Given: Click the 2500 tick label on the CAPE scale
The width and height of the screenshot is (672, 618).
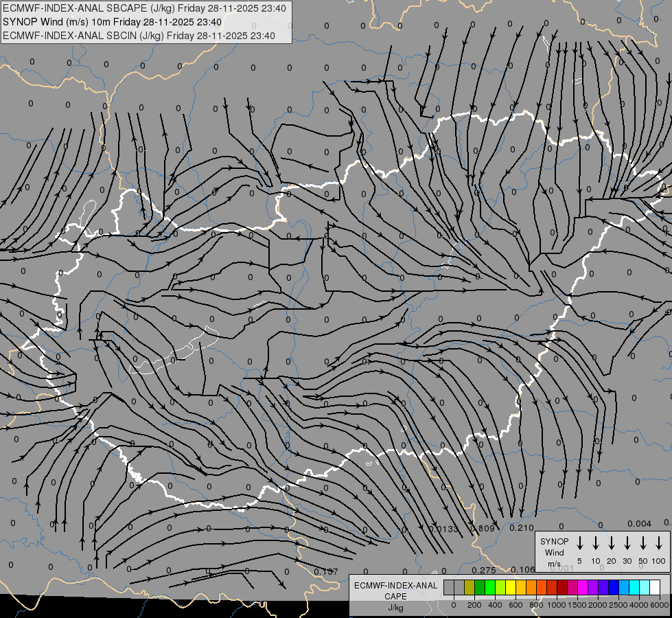Looking at the screenshot, I should [618, 605].
